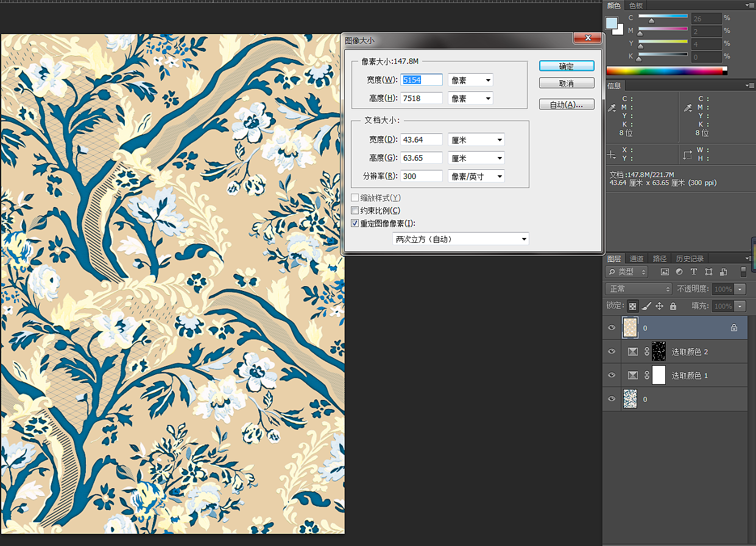This screenshot has height=546, width=756.
Task: Toggle the lock transparent pixels icon
Action: point(633,306)
